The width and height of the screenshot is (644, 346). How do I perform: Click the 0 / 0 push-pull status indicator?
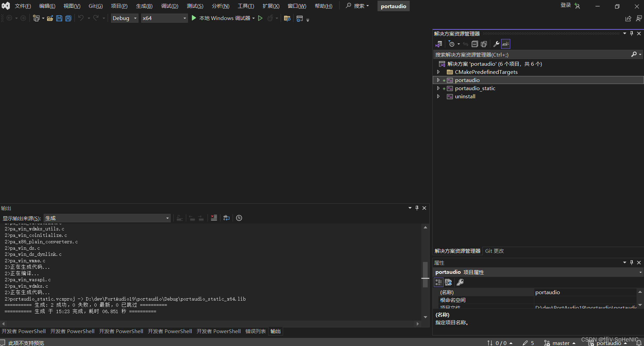tap(500, 343)
